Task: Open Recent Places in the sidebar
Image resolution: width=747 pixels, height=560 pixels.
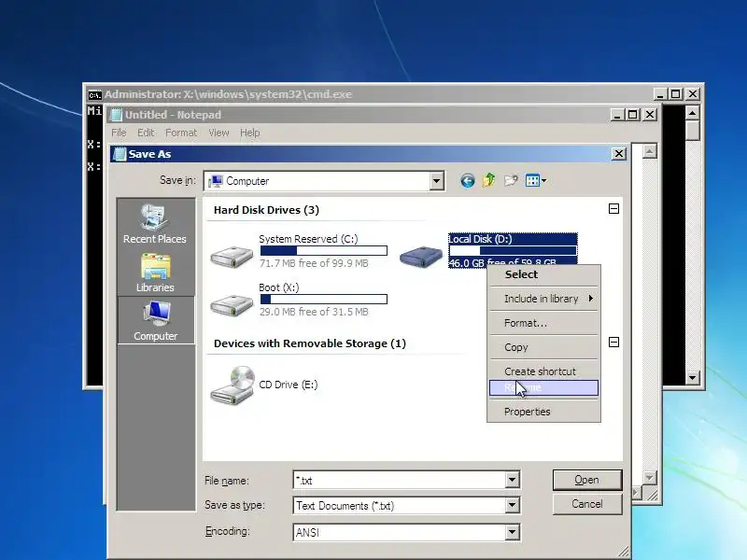Action: coord(155,224)
